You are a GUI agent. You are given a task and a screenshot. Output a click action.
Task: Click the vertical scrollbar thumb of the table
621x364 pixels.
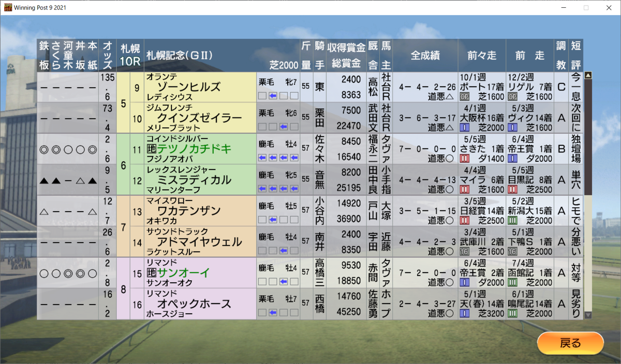point(588,137)
